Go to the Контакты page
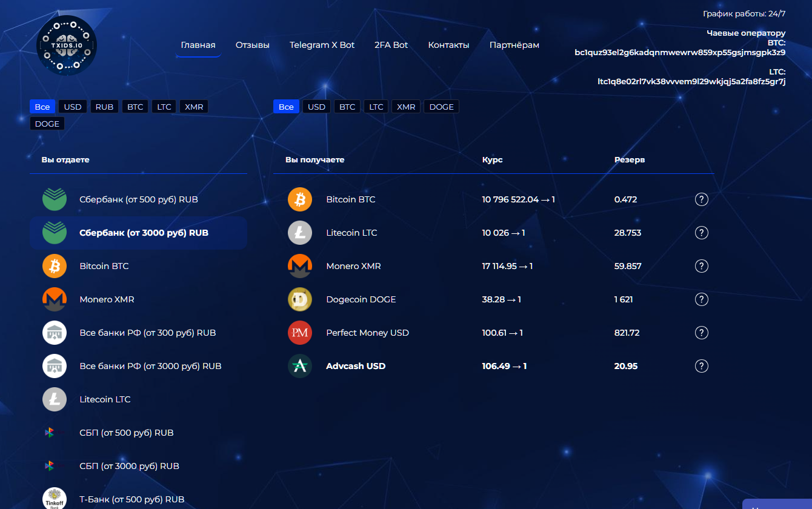This screenshot has width=812, height=509. point(448,45)
